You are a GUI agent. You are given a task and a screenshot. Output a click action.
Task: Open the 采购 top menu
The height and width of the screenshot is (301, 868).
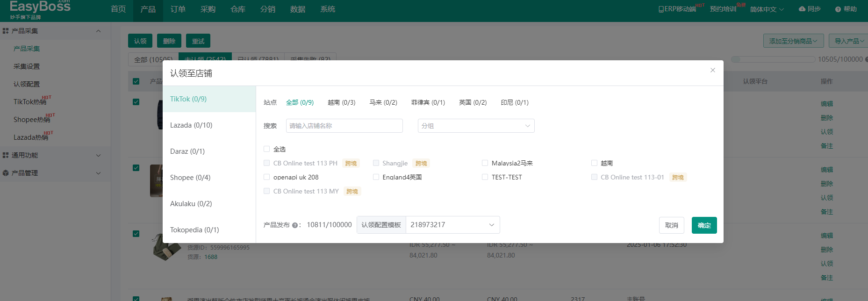(208, 9)
